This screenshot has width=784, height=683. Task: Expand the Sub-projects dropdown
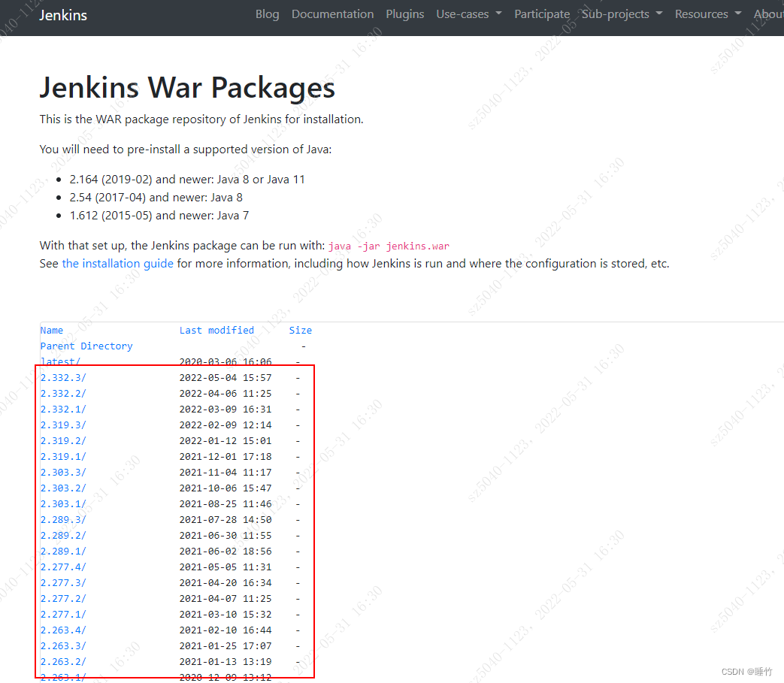(x=622, y=14)
